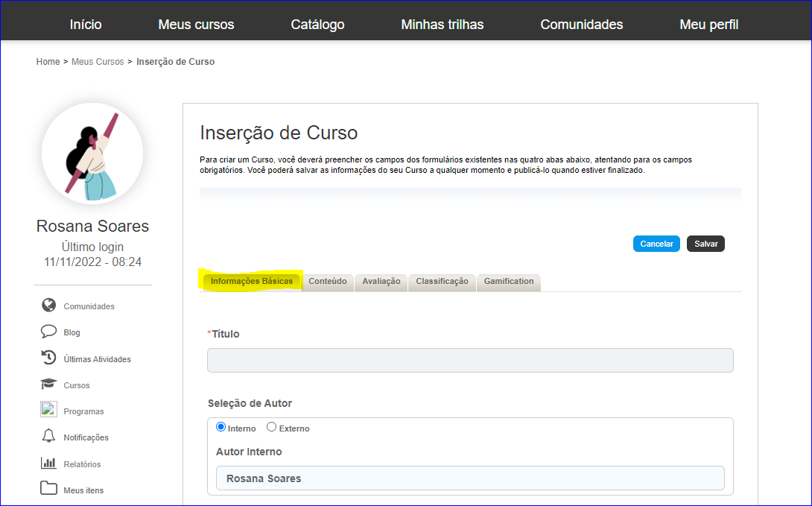The height and width of the screenshot is (506, 812).
Task: Click the Notificações bell icon
Action: (x=48, y=436)
